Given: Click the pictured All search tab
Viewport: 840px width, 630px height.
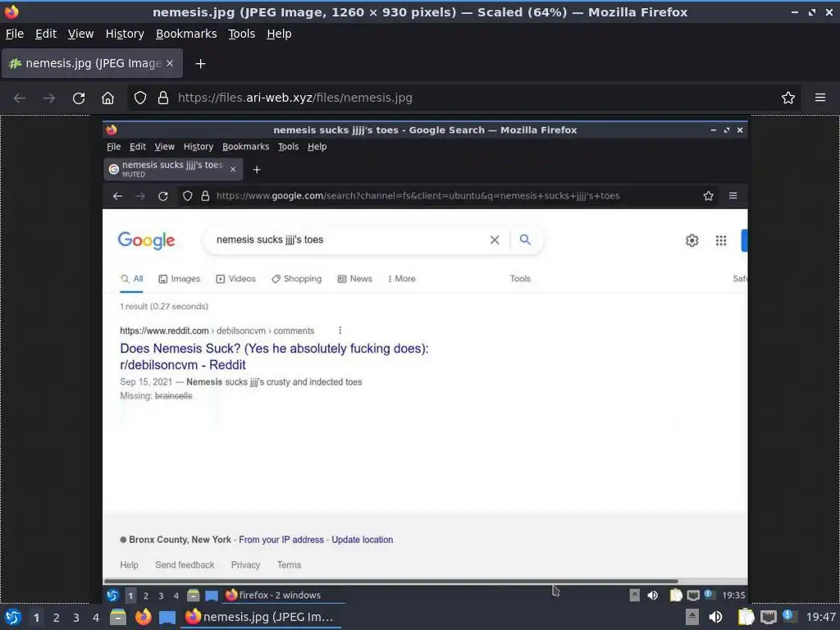Looking at the screenshot, I should point(132,279).
